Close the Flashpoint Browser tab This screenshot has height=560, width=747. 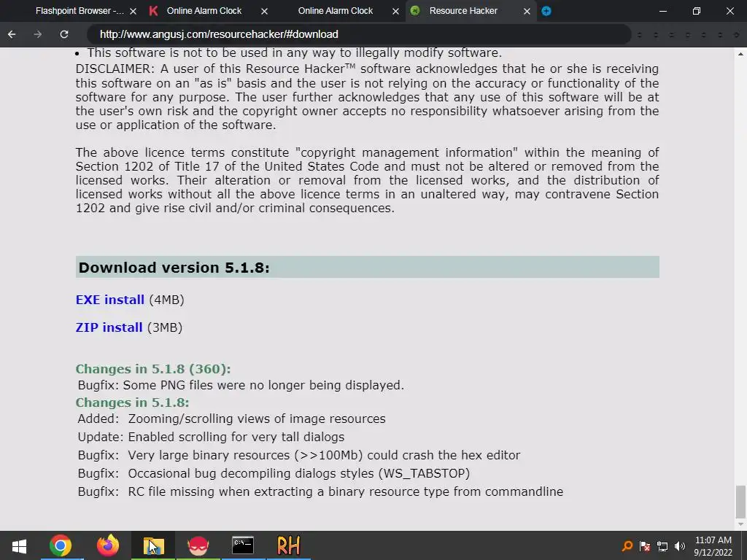pos(133,11)
